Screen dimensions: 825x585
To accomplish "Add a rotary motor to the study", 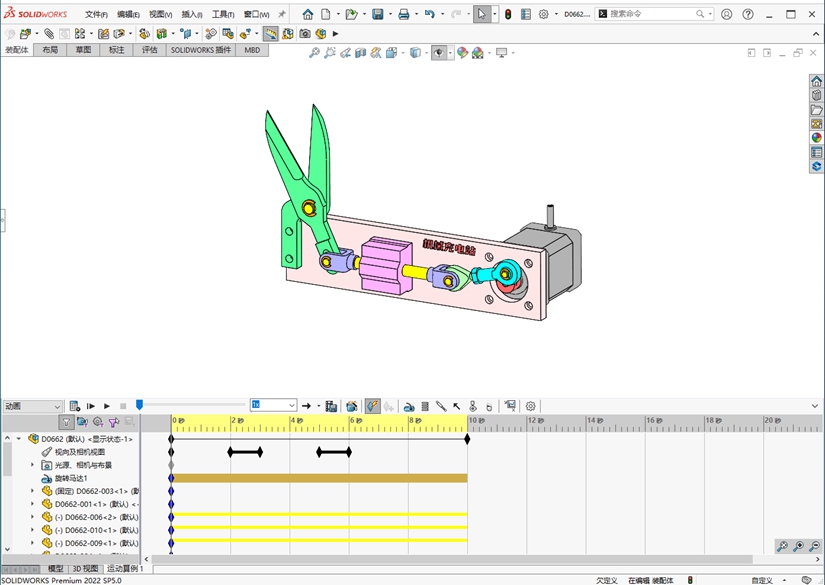I will (x=409, y=406).
